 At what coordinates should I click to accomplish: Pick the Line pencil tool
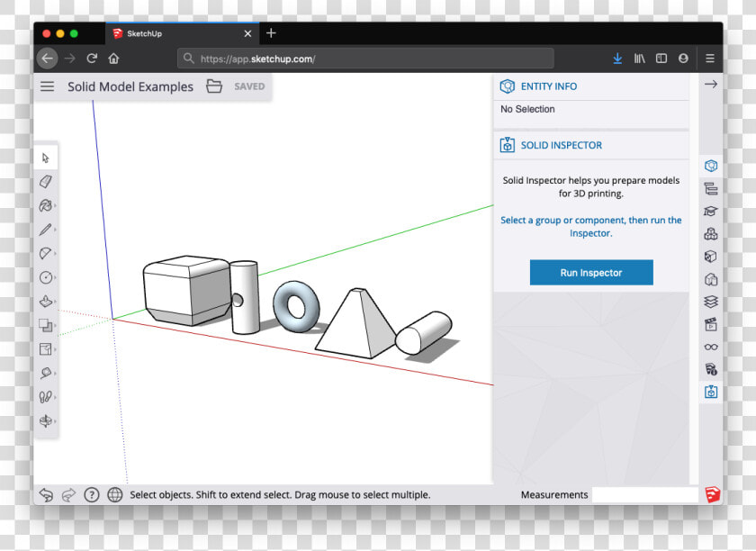46,230
